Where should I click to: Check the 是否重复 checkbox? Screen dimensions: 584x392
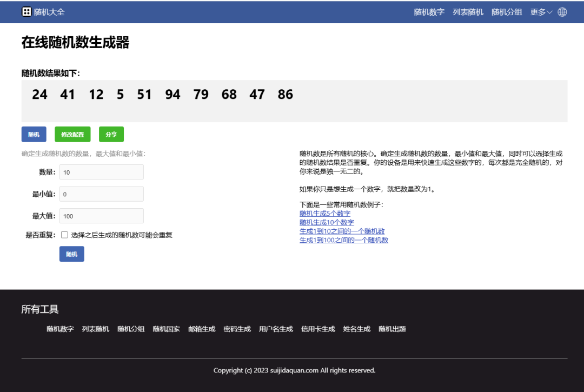coord(64,235)
